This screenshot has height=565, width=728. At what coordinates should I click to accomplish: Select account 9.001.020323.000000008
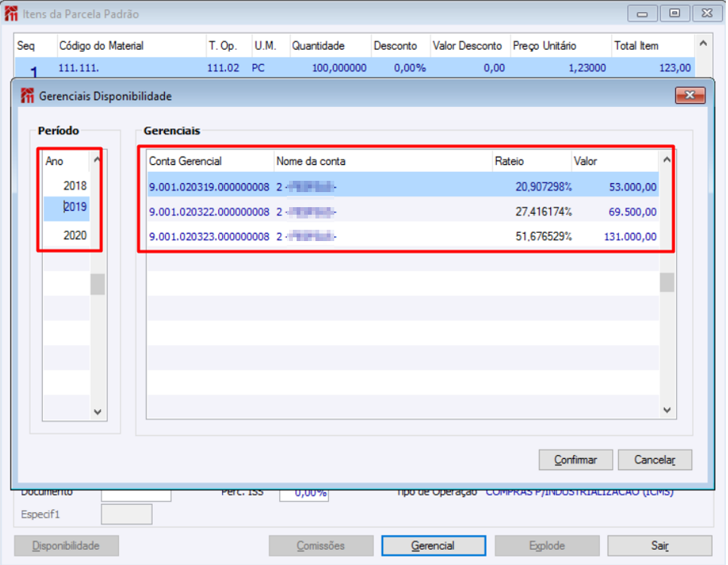(x=209, y=237)
